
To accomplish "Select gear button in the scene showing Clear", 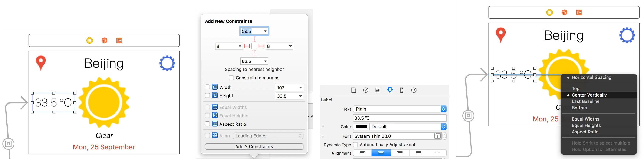I will tap(167, 63).
